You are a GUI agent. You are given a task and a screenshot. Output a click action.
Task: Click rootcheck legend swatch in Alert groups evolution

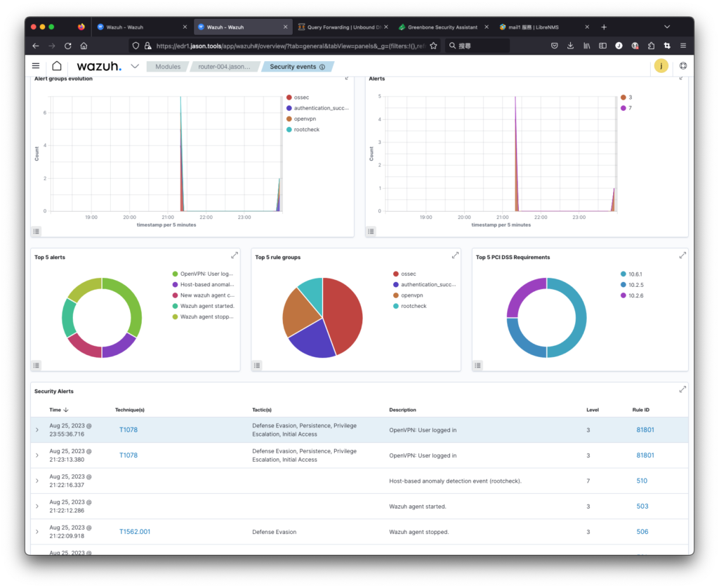289,130
